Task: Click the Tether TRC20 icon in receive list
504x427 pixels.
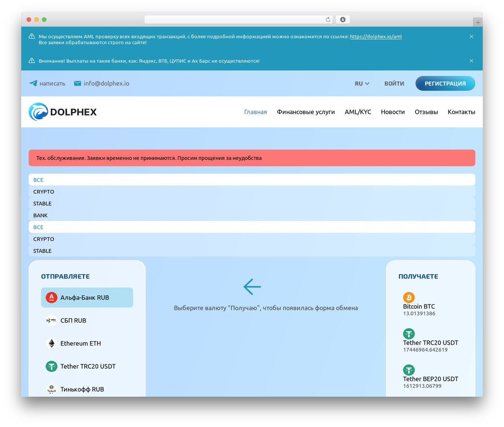Action: pyautogui.click(x=409, y=334)
